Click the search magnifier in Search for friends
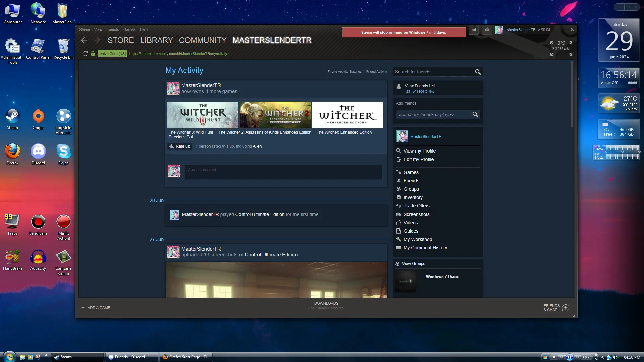644x362 pixels. (x=478, y=72)
